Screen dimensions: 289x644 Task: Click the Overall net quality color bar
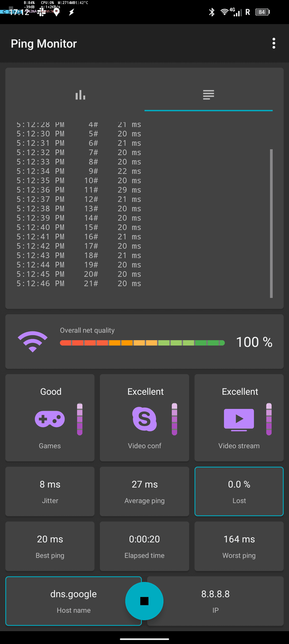click(x=142, y=343)
